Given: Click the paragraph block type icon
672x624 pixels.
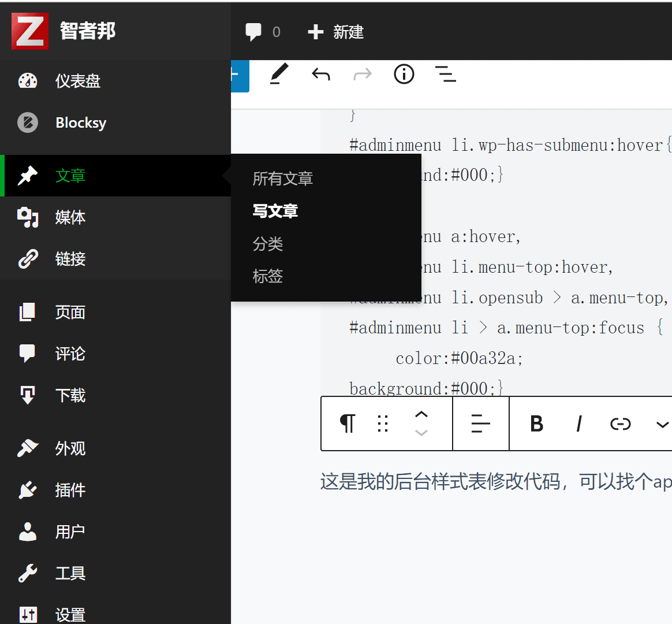Looking at the screenshot, I should [x=347, y=424].
